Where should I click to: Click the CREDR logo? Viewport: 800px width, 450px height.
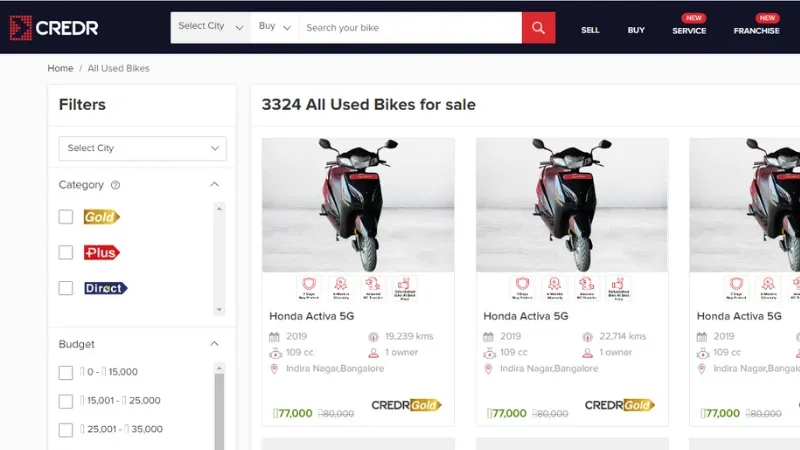54,28
